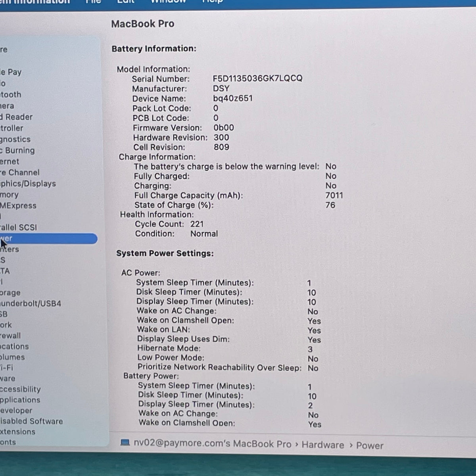The height and width of the screenshot is (476, 476).
Task: Click the Hibernate Mode value 3
Action: (310, 349)
